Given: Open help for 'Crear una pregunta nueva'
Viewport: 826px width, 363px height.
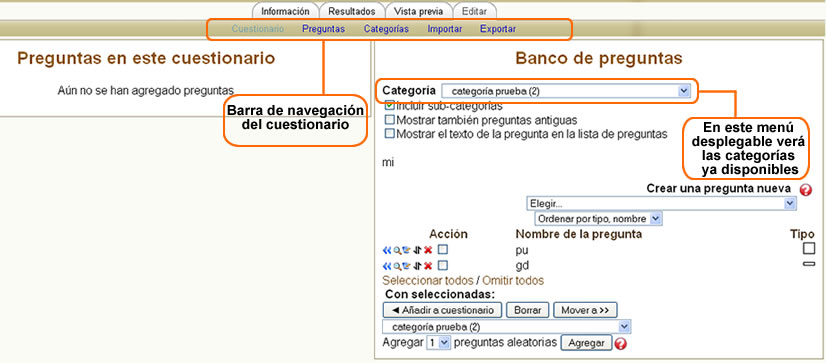Looking at the screenshot, I should (805, 190).
